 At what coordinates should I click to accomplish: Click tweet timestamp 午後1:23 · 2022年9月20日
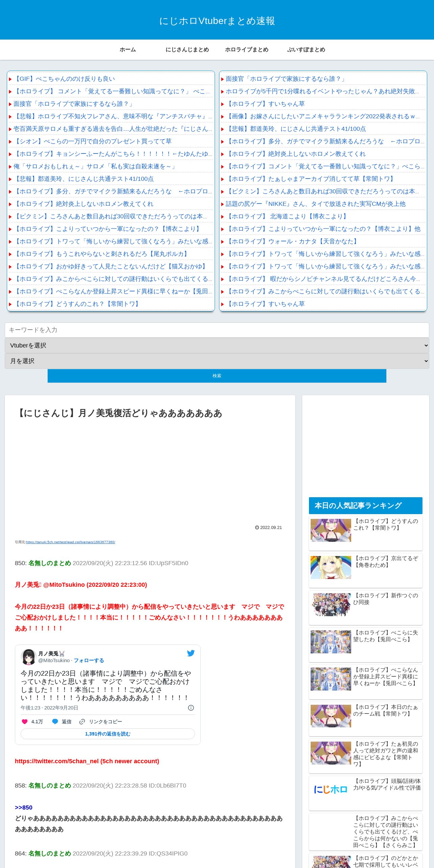pos(49,708)
